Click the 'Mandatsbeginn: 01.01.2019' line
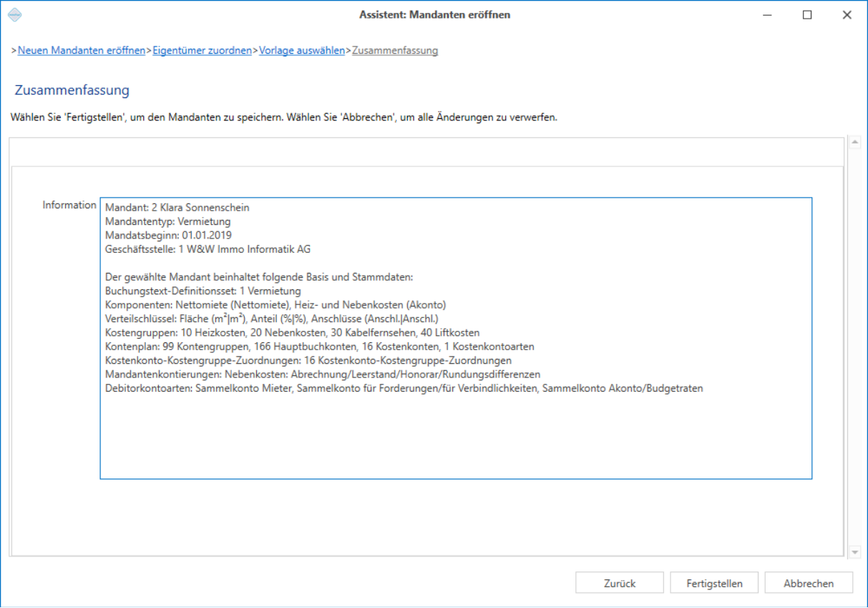868x608 pixels. point(168,236)
